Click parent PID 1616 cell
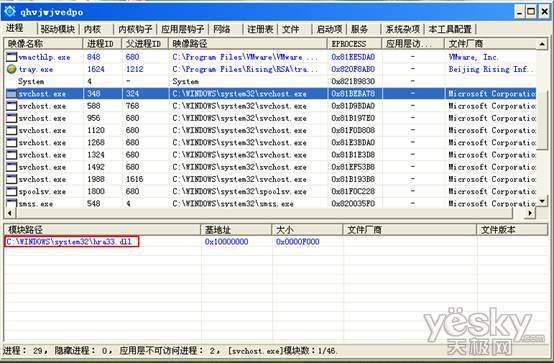The width and height of the screenshot is (554, 363). [x=135, y=179]
